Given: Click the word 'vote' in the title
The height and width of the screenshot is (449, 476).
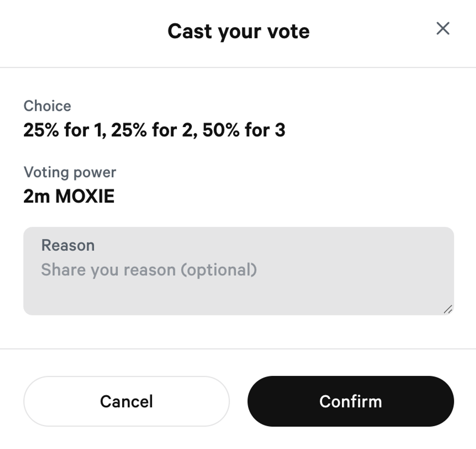Looking at the screenshot, I should pyautogui.click(x=288, y=31).
